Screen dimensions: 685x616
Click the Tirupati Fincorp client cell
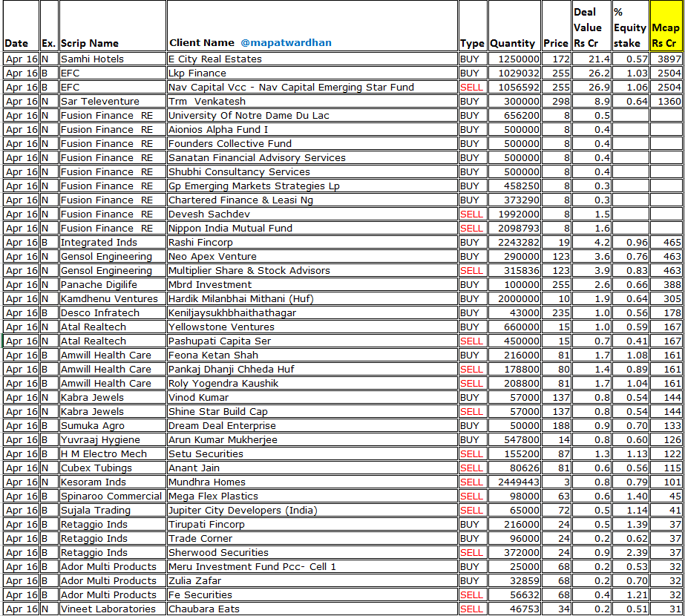pyautogui.click(x=312, y=524)
